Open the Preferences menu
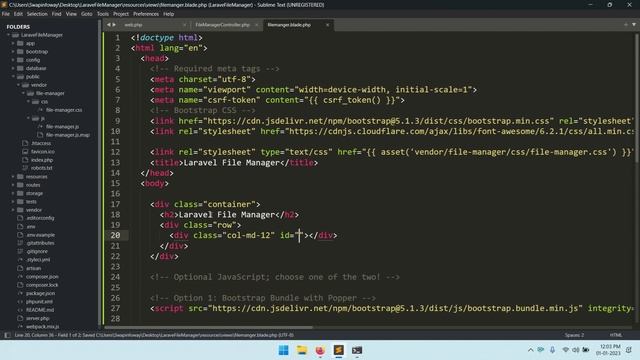Screen dimensions: 640x360 coord(146,14)
